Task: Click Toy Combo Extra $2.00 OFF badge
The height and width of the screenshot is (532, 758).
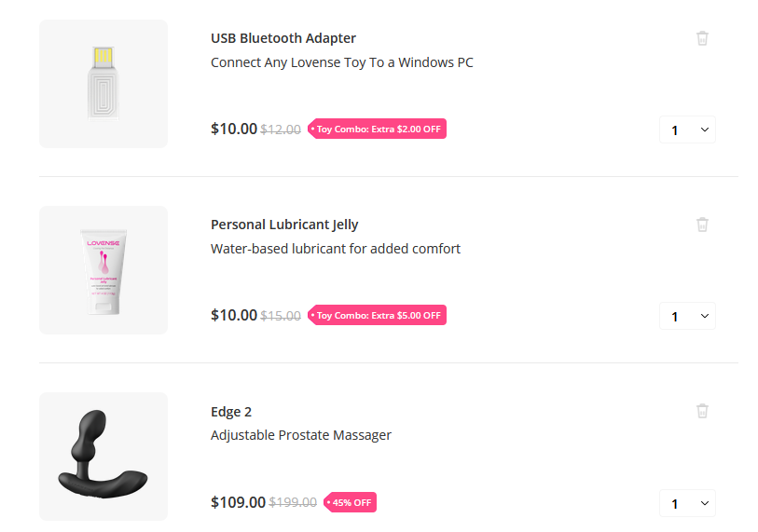Action: (378, 130)
